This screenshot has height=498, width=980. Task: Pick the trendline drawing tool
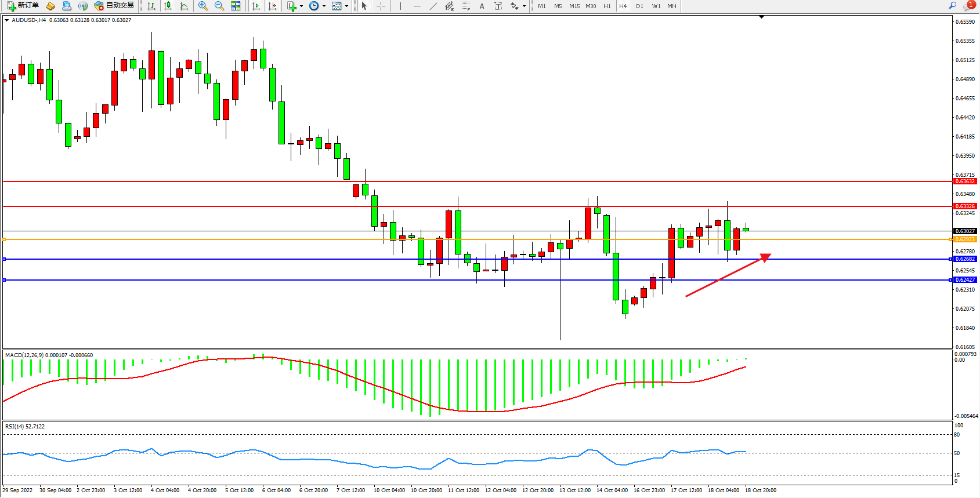point(433,6)
